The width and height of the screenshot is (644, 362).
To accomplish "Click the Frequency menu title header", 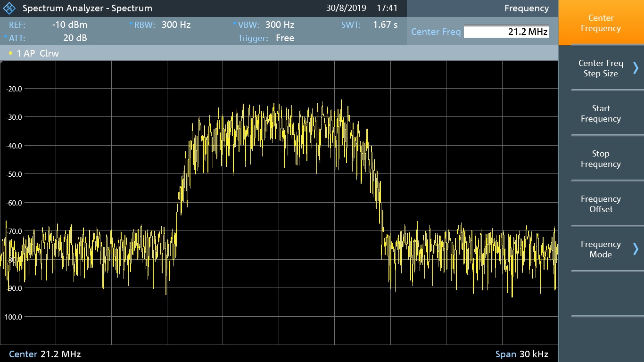I will click(x=526, y=8).
